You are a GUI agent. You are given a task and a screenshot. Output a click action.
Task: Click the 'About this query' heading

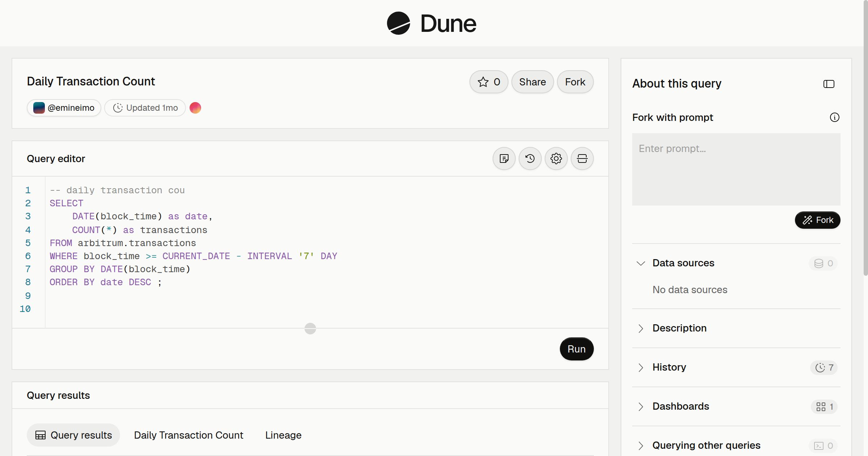click(677, 84)
